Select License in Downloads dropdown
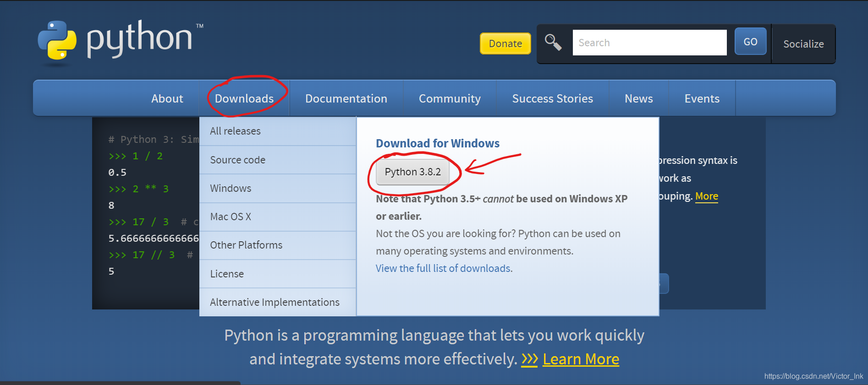Image resolution: width=868 pixels, height=385 pixels. (278, 274)
